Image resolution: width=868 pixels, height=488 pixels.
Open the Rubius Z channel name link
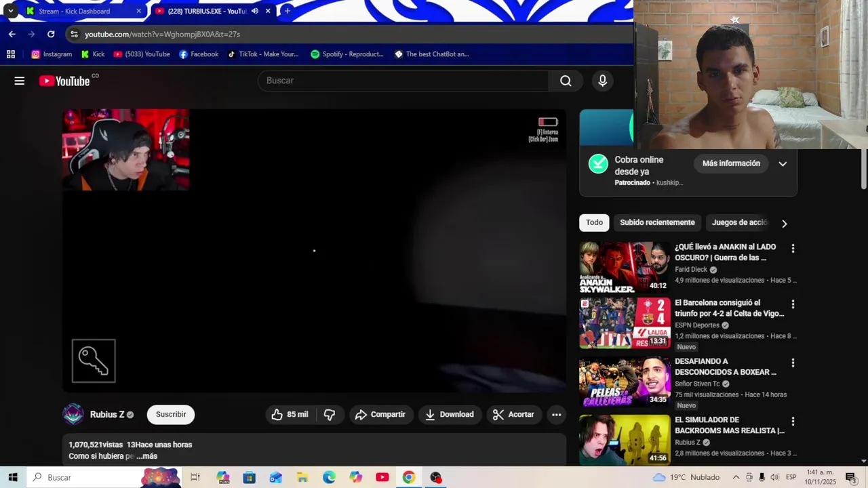coord(107,414)
